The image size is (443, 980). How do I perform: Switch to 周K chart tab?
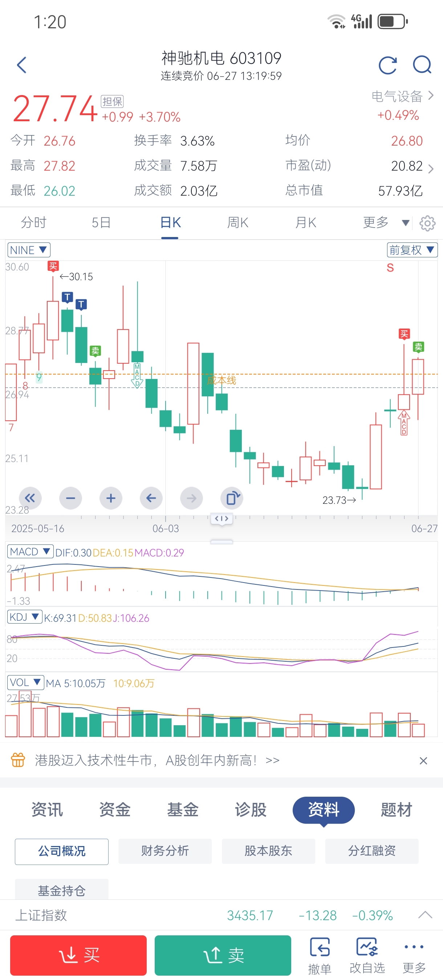pyautogui.click(x=237, y=222)
